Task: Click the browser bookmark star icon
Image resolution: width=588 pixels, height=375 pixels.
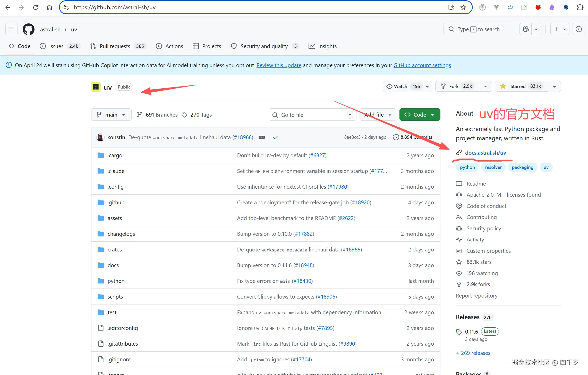Action: [463, 7]
